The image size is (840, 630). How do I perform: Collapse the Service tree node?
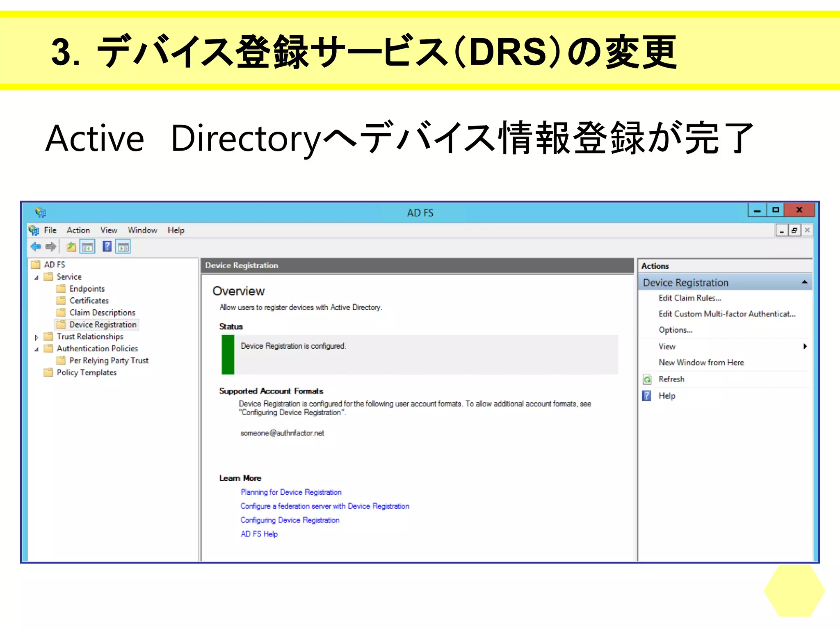coord(37,278)
